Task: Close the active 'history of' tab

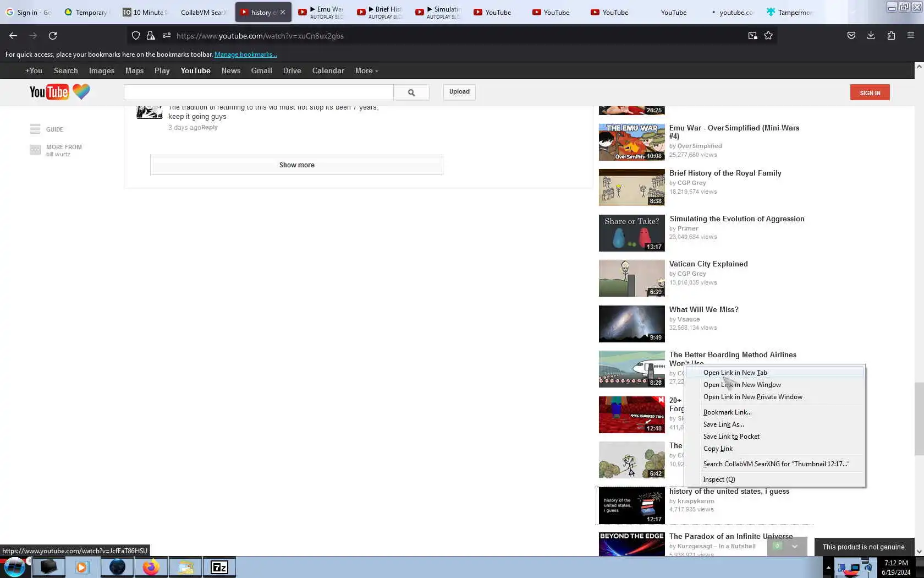Action: click(x=283, y=12)
